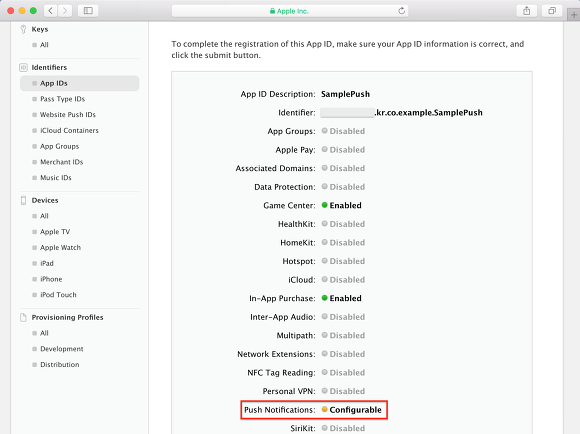
Task: Open All under Provisioning Profiles
Action: click(44, 333)
